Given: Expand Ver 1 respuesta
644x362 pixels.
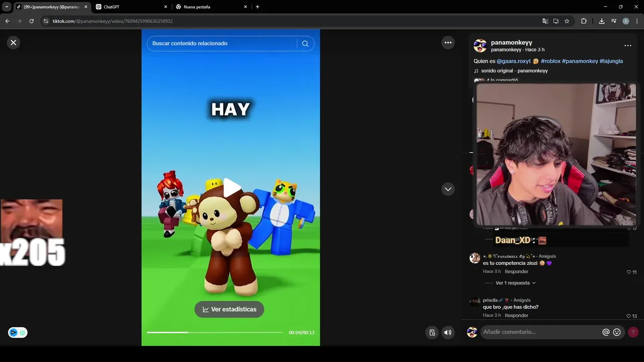Looking at the screenshot, I should (515, 283).
